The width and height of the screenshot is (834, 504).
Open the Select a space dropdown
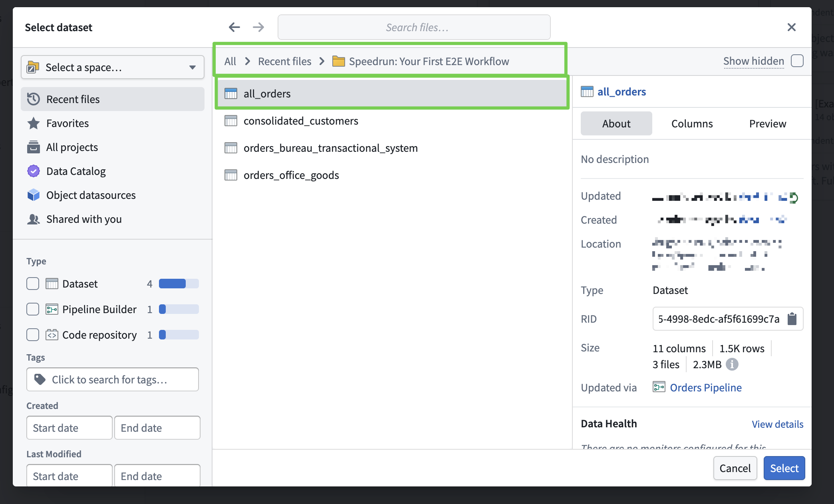click(x=112, y=67)
